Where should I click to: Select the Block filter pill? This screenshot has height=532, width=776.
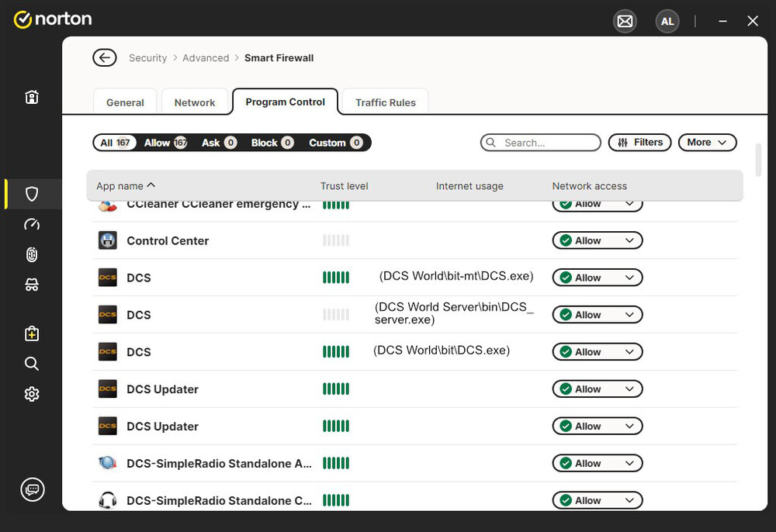point(272,143)
